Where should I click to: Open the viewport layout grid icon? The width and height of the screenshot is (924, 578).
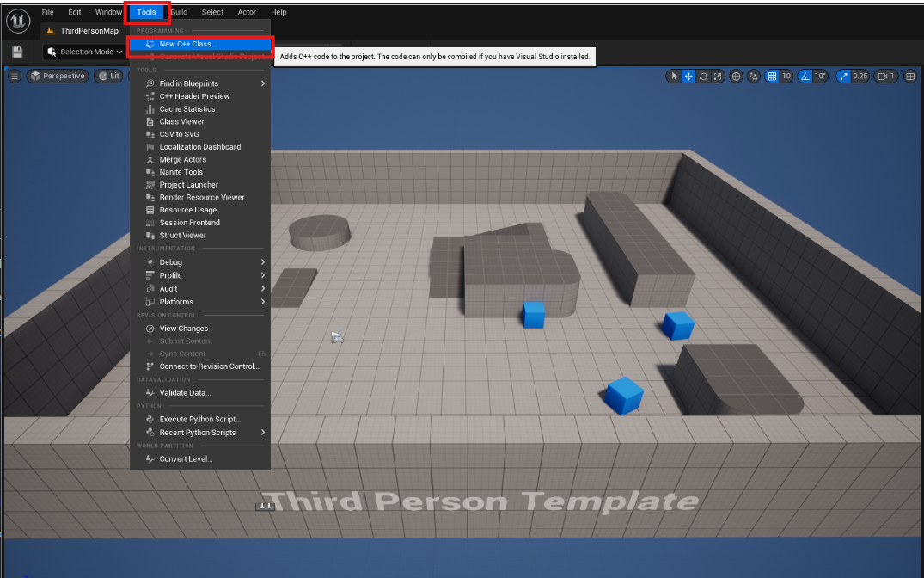coord(910,77)
